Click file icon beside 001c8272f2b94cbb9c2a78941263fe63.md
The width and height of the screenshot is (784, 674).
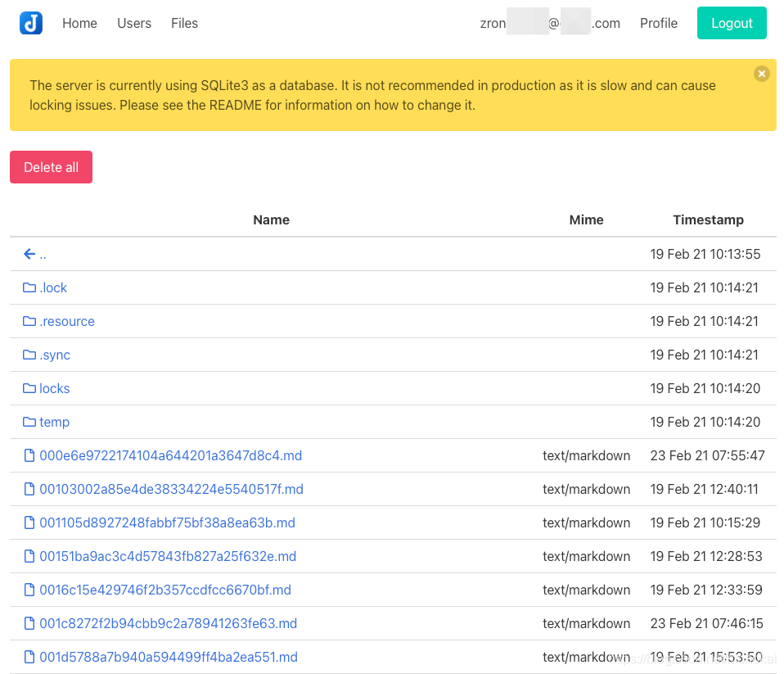(x=29, y=623)
